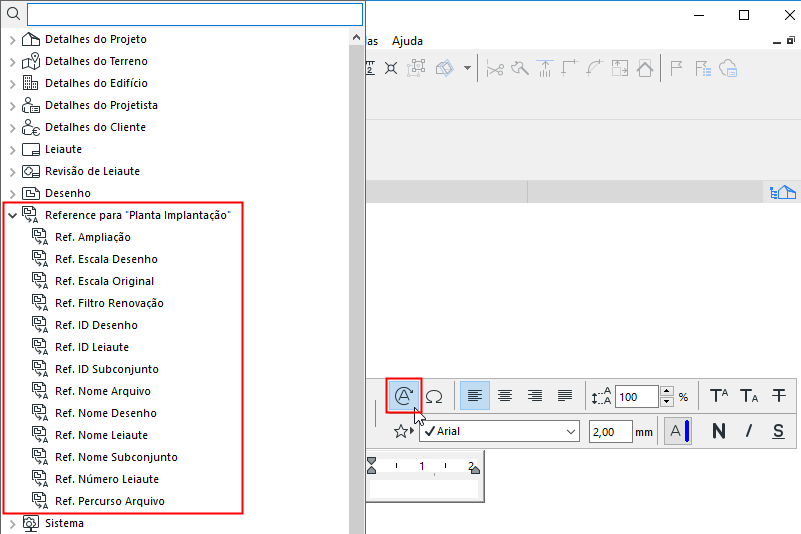Click the fillet corner toolbar icon
The width and height of the screenshot is (801, 534).
594,68
